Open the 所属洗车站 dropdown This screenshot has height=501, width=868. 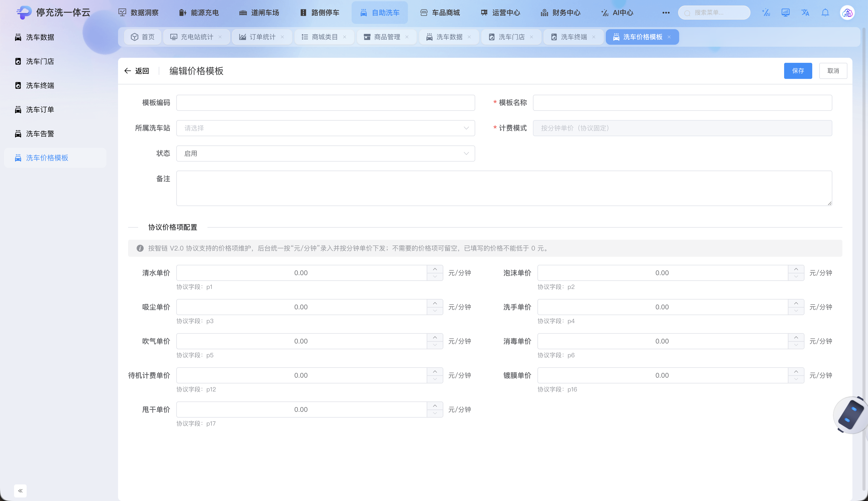tap(325, 128)
